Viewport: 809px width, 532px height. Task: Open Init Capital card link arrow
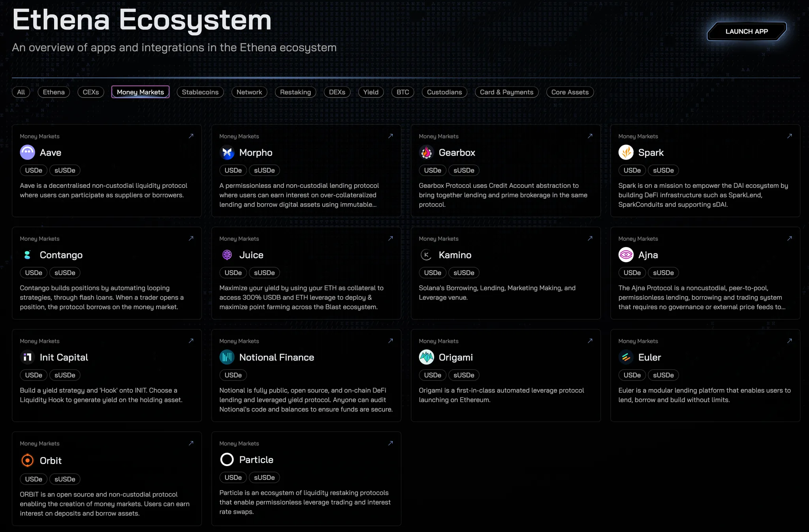[191, 341]
